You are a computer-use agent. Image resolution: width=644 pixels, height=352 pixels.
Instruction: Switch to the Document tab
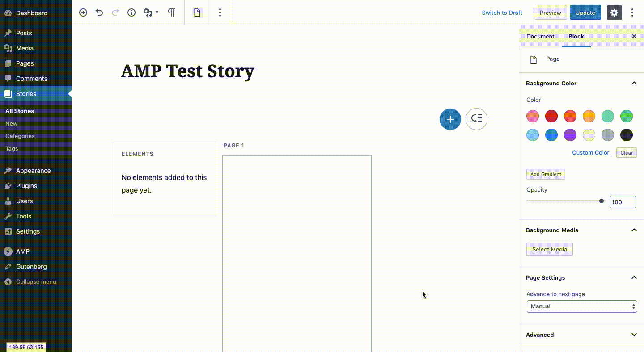540,36
